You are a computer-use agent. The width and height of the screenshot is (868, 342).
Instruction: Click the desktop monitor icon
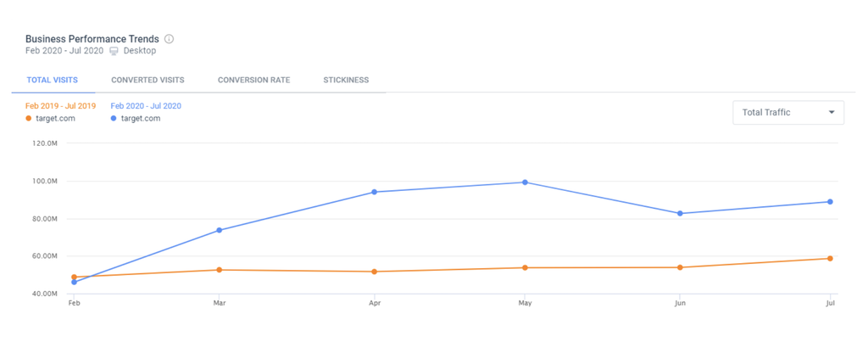(x=114, y=51)
